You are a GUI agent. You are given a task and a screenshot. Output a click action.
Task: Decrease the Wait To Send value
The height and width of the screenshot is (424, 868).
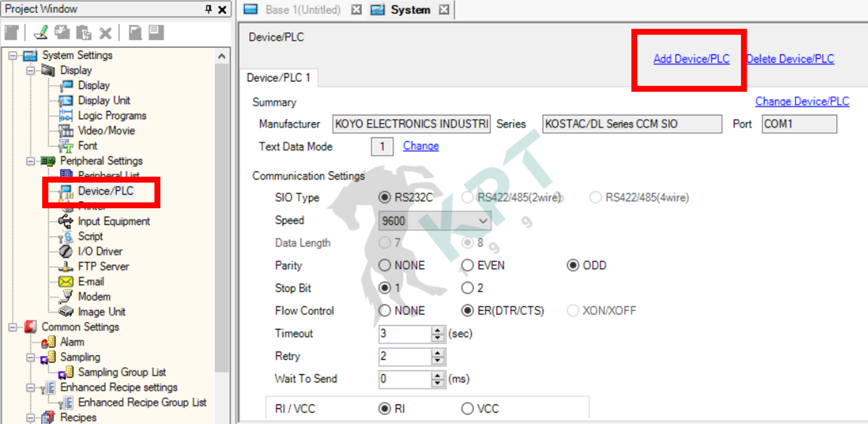437,383
